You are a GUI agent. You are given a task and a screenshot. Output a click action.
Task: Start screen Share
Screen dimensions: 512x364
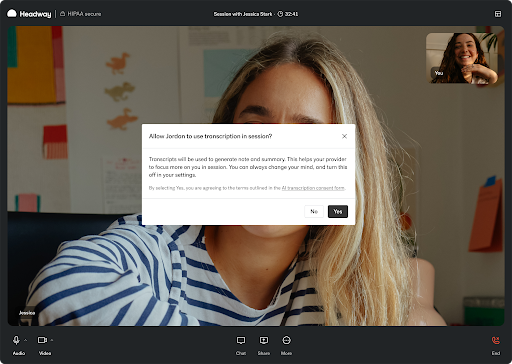264,345
